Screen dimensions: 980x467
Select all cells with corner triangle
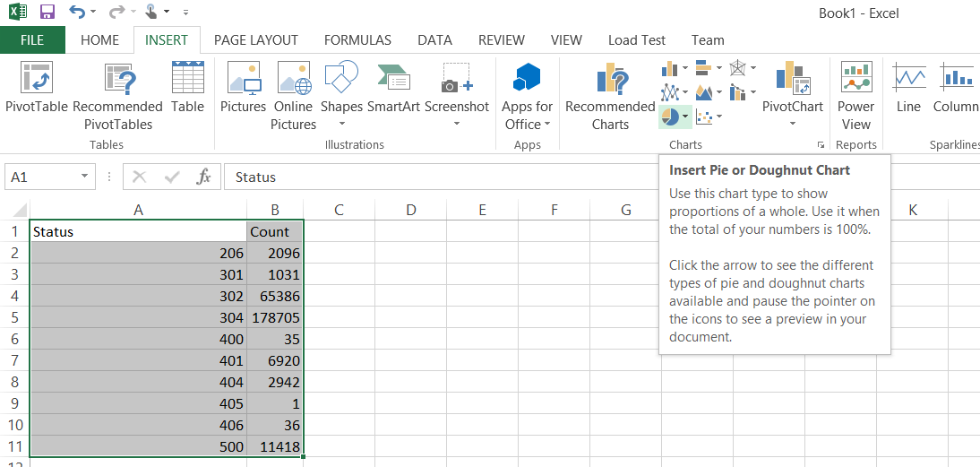(20, 210)
